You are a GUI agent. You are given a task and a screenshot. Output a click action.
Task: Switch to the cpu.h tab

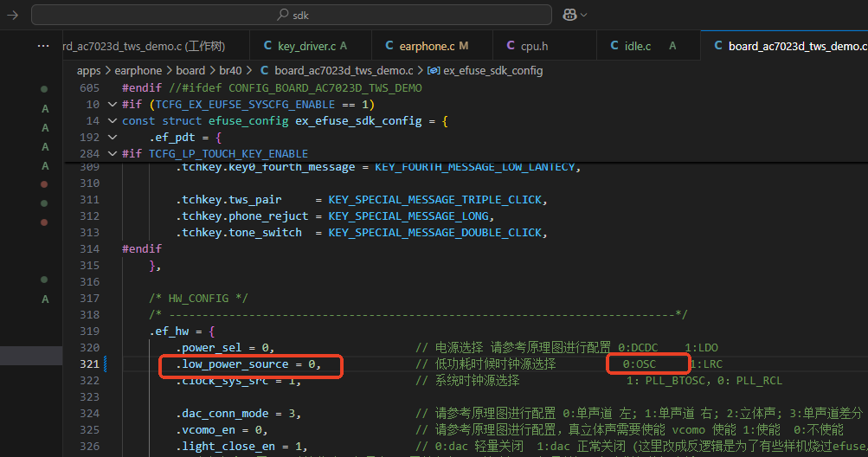[544, 46]
